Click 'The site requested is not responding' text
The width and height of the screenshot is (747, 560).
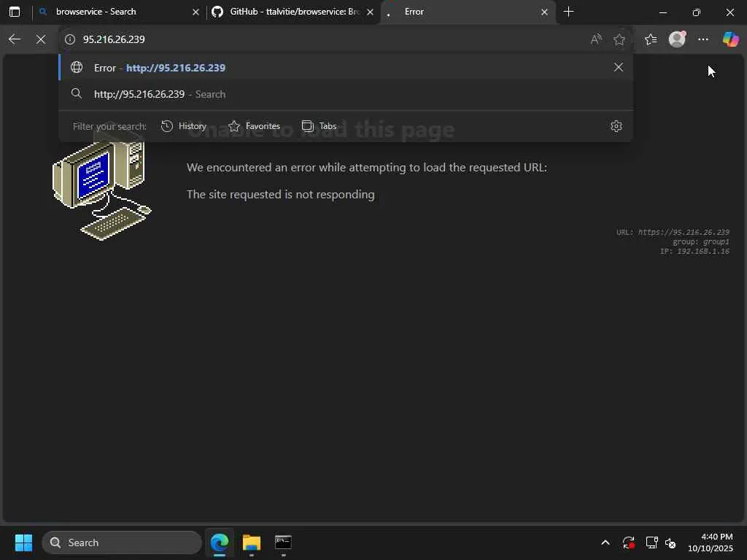281,194
